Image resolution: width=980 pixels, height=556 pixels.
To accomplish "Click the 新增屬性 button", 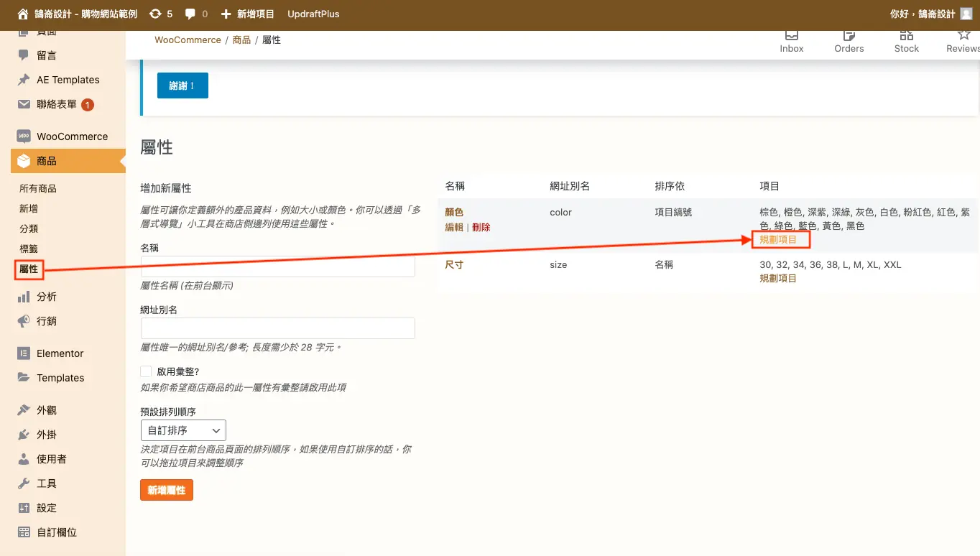I will [167, 490].
